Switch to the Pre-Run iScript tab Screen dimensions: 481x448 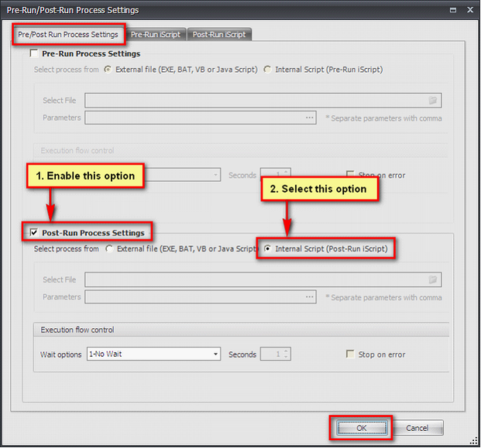click(x=156, y=35)
